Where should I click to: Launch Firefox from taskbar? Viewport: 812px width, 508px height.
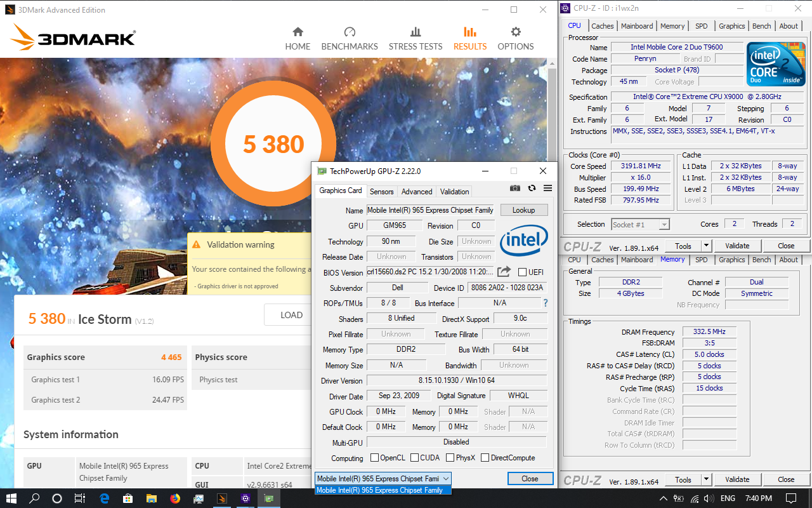(175, 498)
